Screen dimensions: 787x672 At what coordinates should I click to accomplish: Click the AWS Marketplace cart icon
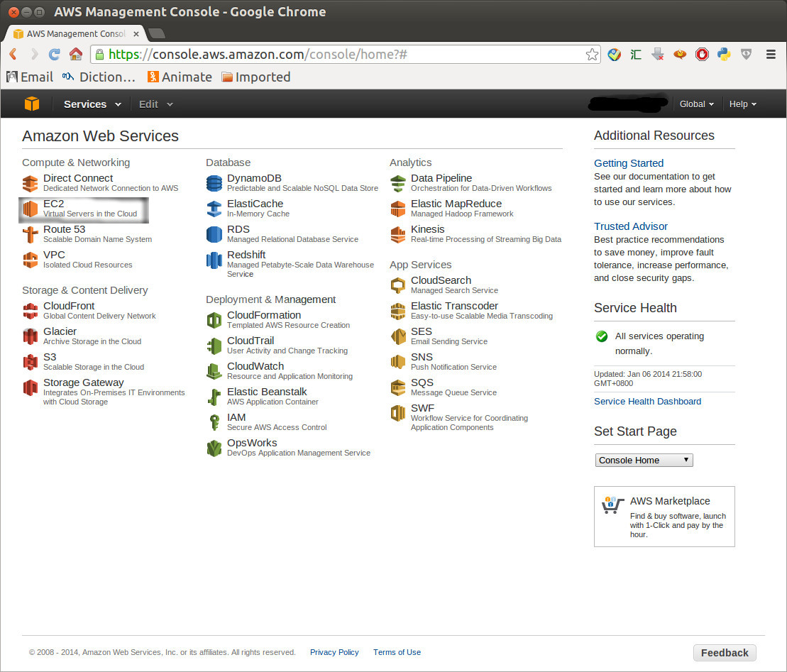(612, 505)
